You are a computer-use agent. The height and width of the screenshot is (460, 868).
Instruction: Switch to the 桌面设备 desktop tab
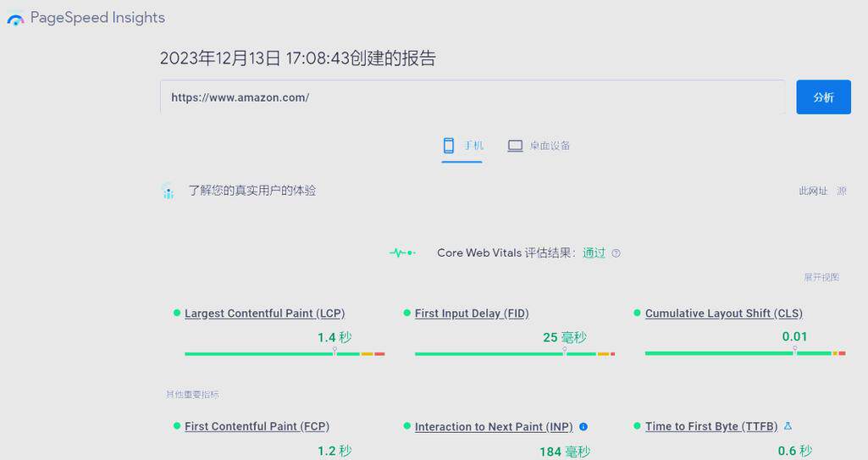(539, 147)
